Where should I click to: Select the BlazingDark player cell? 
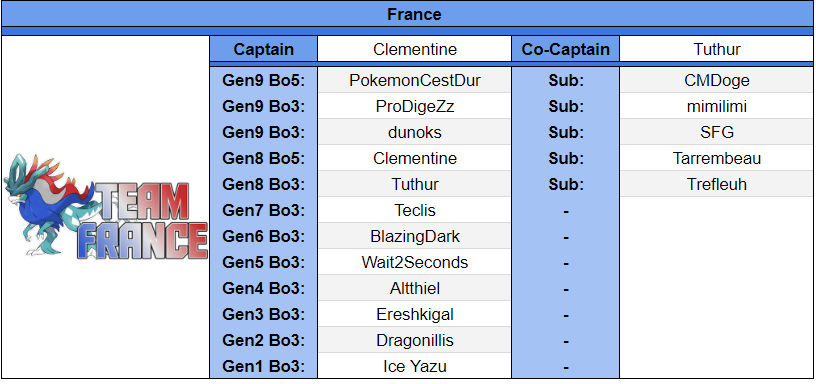pyautogui.click(x=415, y=236)
